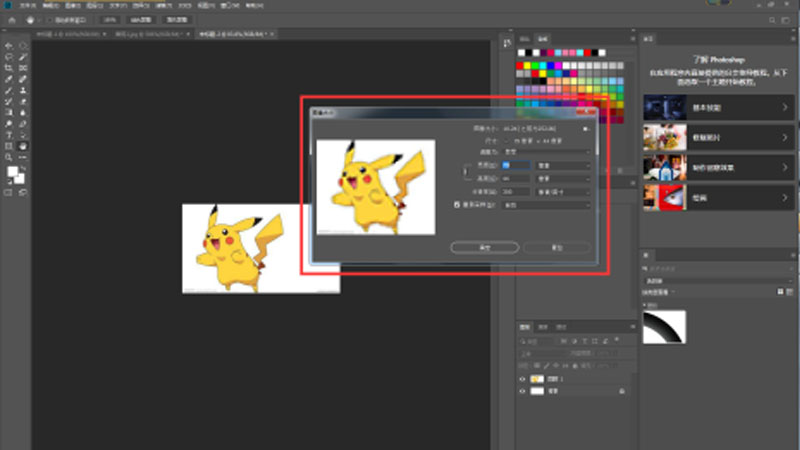Select the Move tool
This screenshot has height=450, width=800.
coord(9,46)
